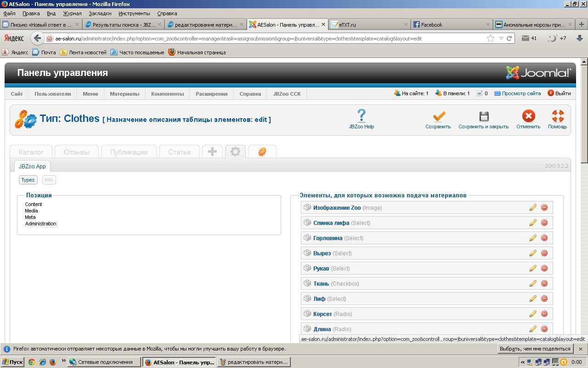This screenshot has height=368, width=588.
Task: Open the Firefox Закладки menu
Action: [x=100, y=13]
